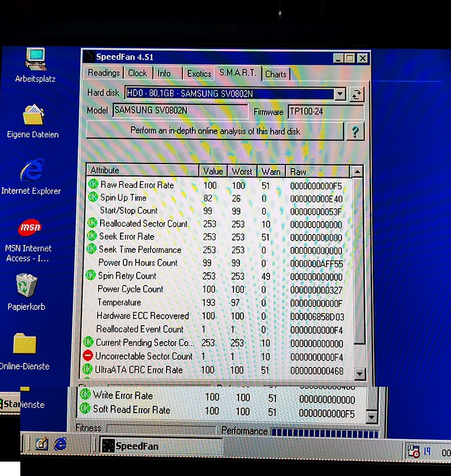Click OK icon beside Spin Retry Count

90,275
